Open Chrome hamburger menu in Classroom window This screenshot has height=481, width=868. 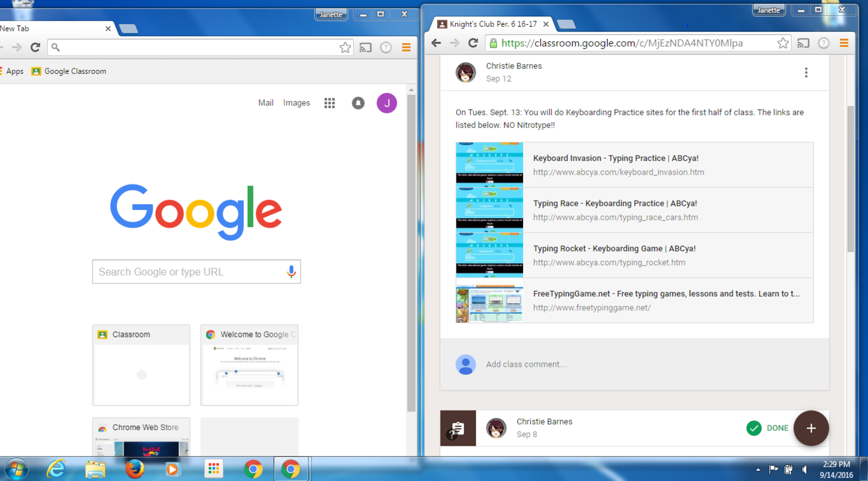(844, 43)
